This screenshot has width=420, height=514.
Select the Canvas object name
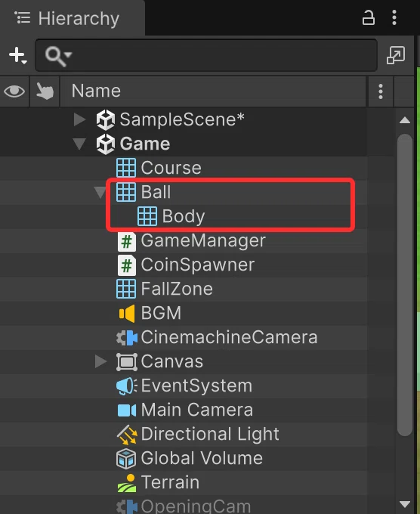[x=172, y=361]
